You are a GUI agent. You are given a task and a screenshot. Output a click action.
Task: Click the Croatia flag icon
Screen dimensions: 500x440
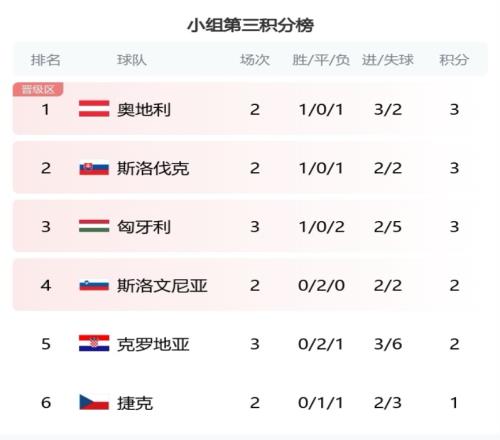[x=94, y=343]
